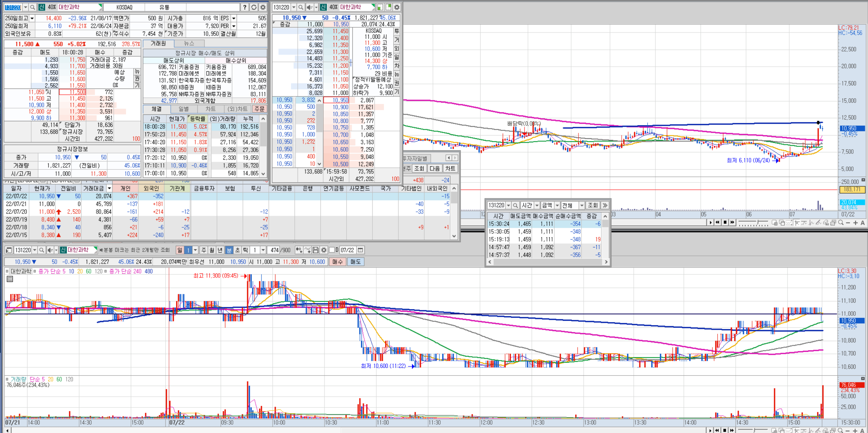This screenshot has height=433, width=868.
Task: Open 전체 dropdown in floating window
Action: [x=582, y=205]
